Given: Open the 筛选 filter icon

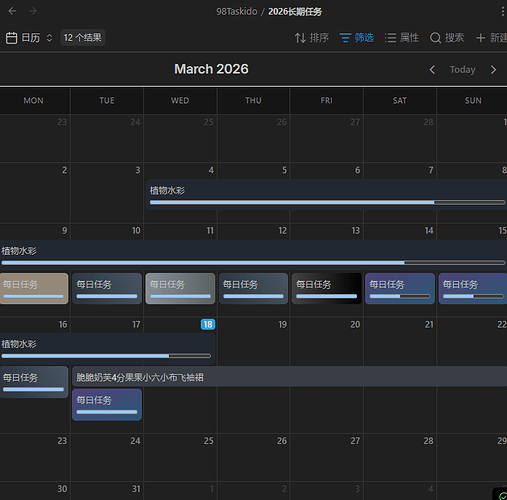Looking at the screenshot, I should coord(345,38).
